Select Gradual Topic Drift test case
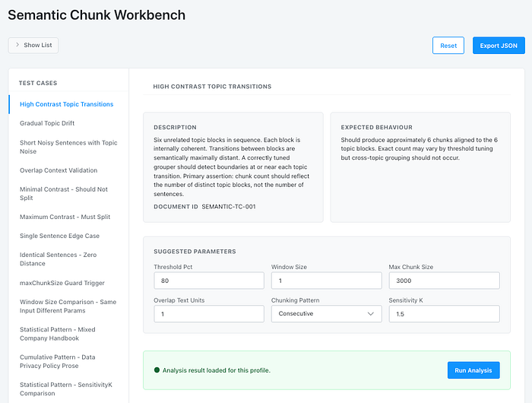Image resolution: width=532 pixels, height=403 pixels. pos(47,123)
